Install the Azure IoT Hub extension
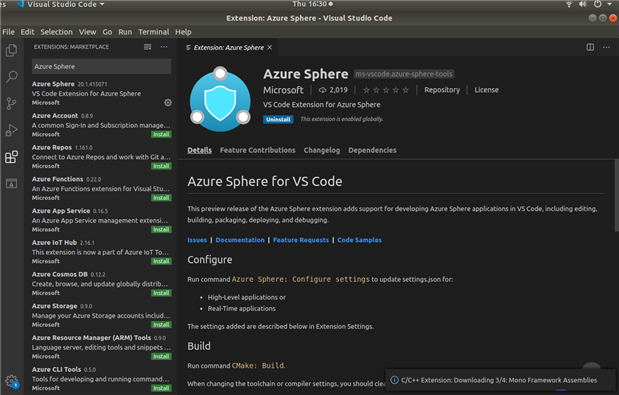The image size is (619, 395). point(161,261)
